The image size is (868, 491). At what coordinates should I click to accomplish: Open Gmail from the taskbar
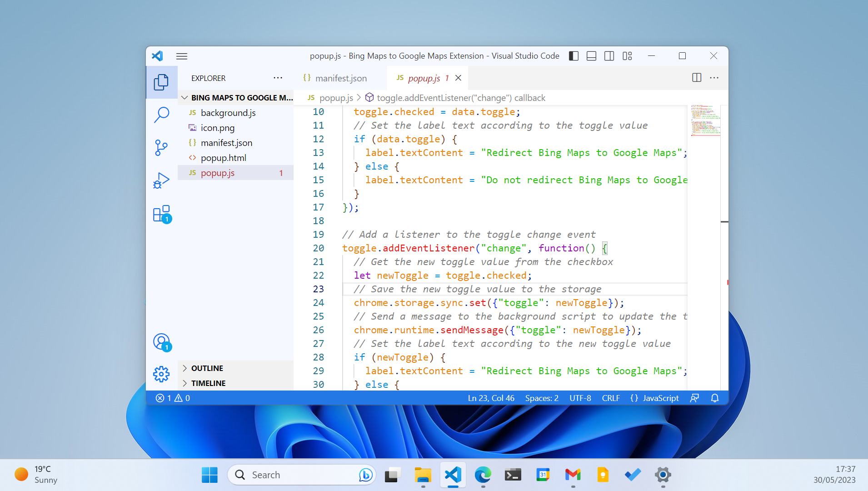[x=573, y=475]
